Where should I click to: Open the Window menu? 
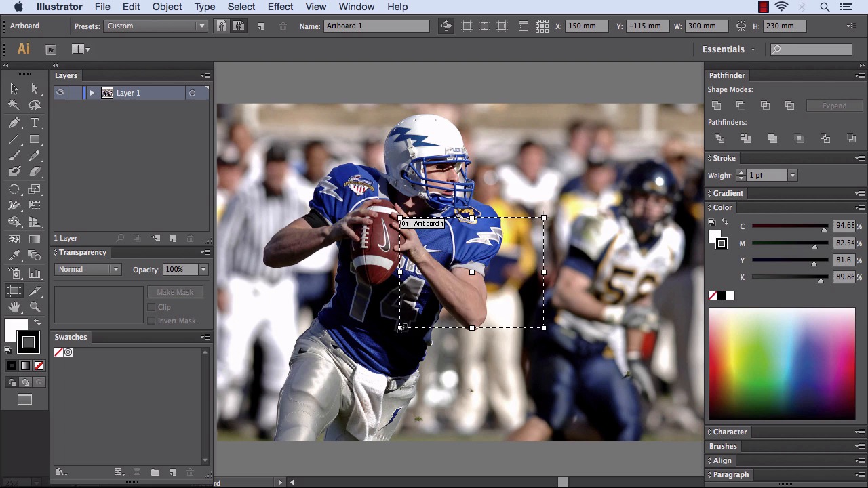356,7
